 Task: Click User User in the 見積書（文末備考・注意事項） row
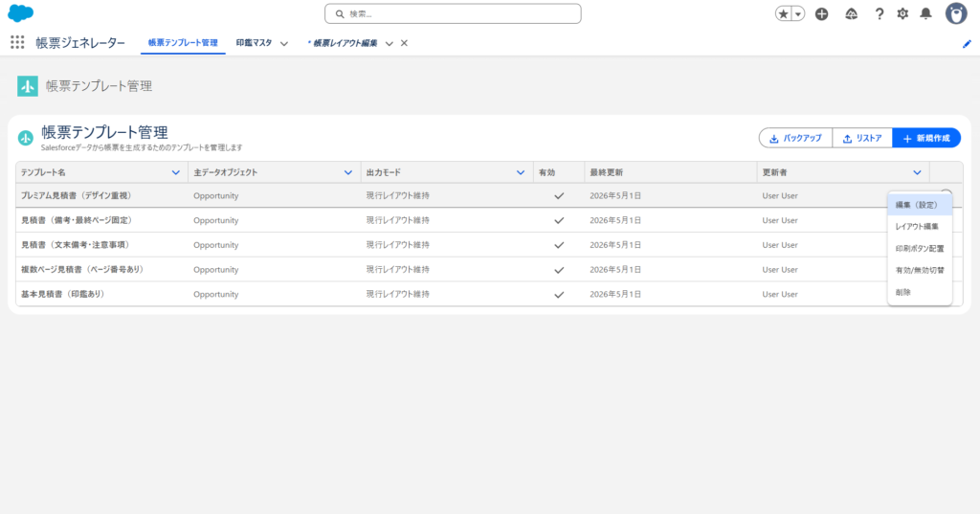[x=779, y=245]
